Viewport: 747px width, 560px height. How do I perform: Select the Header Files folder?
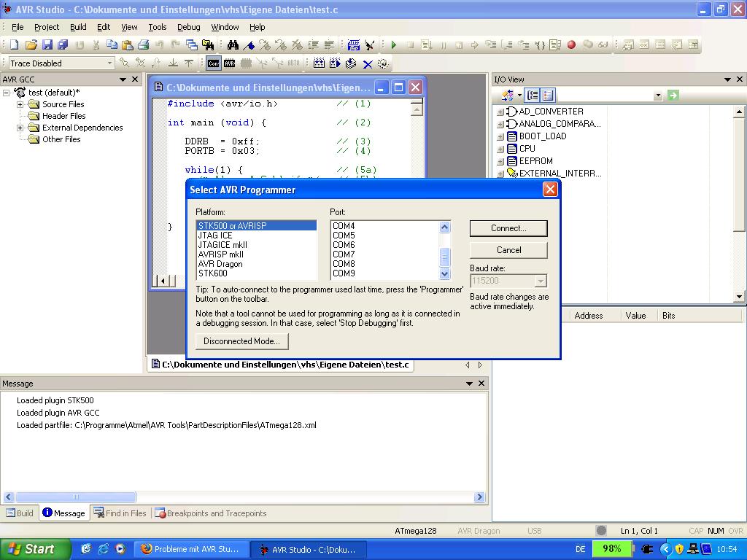pos(64,116)
